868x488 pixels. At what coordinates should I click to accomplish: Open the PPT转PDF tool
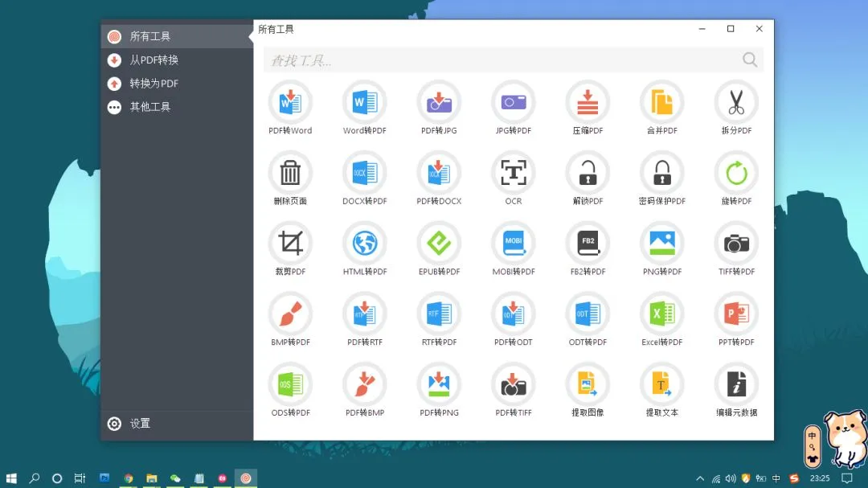point(736,320)
